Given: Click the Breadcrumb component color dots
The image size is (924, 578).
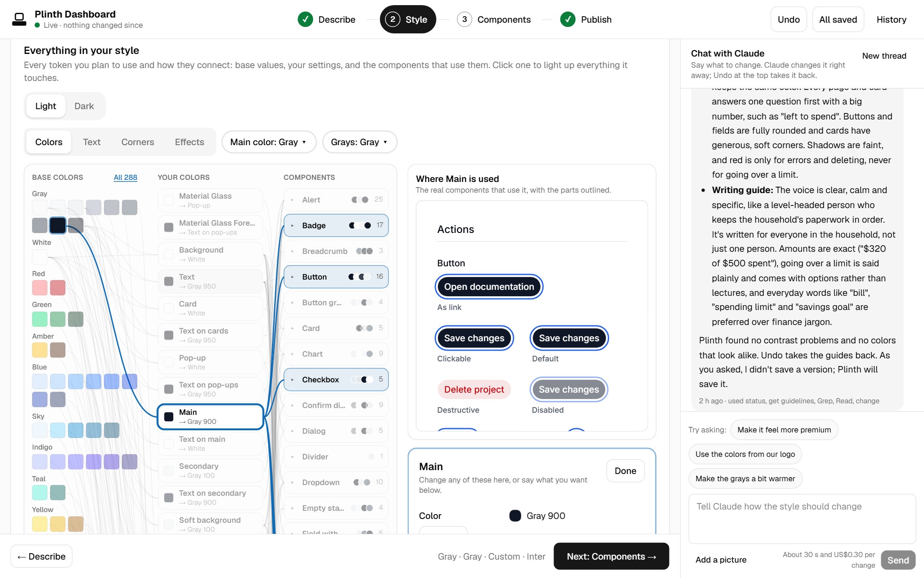Looking at the screenshot, I should click(x=364, y=251).
